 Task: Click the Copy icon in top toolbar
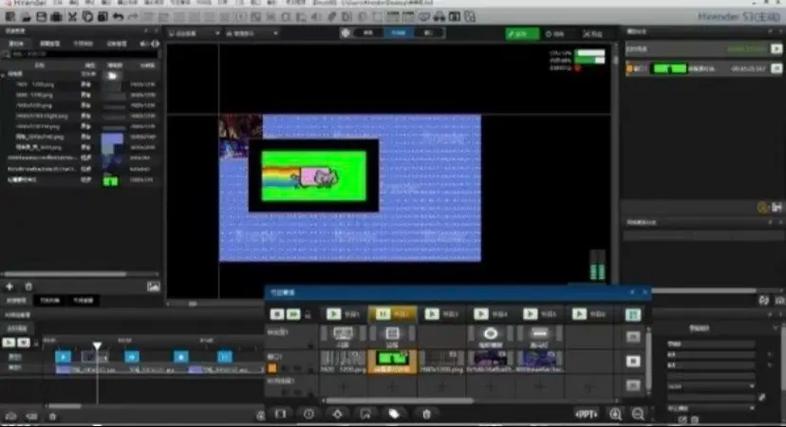[87, 17]
